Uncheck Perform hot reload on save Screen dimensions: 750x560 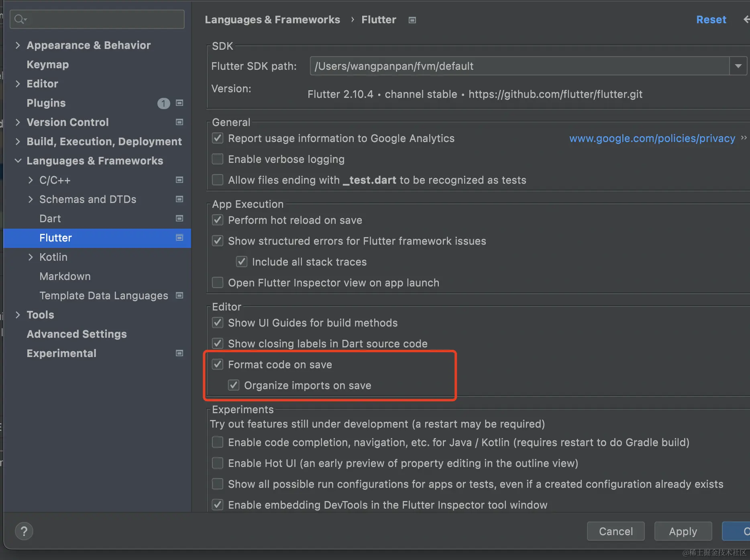[x=218, y=220]
